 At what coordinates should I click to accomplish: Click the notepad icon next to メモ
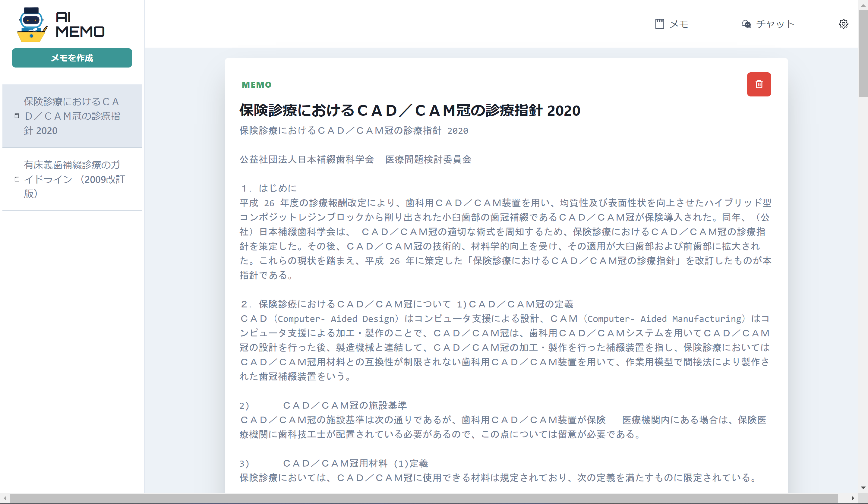pos(659,24)
